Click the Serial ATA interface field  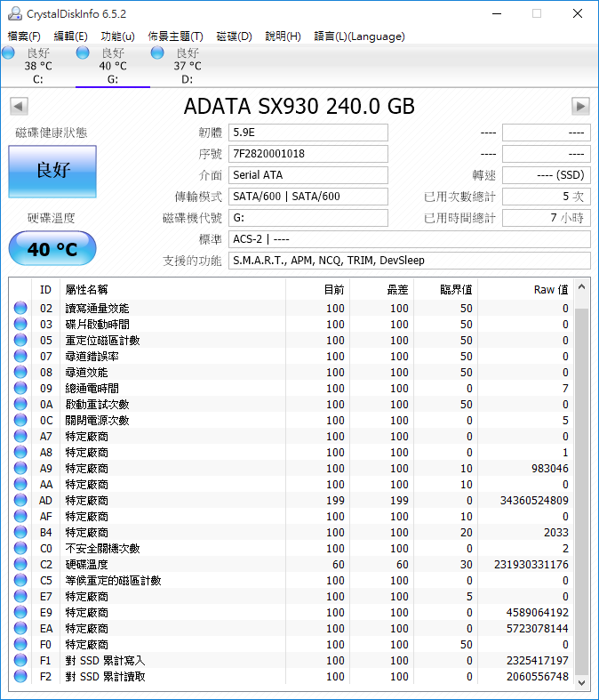(x=308, y=175)
